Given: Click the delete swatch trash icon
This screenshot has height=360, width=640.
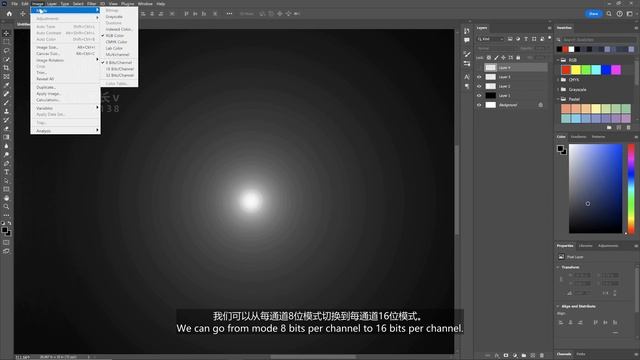Looking at the screenshot, I should (628, 128).
